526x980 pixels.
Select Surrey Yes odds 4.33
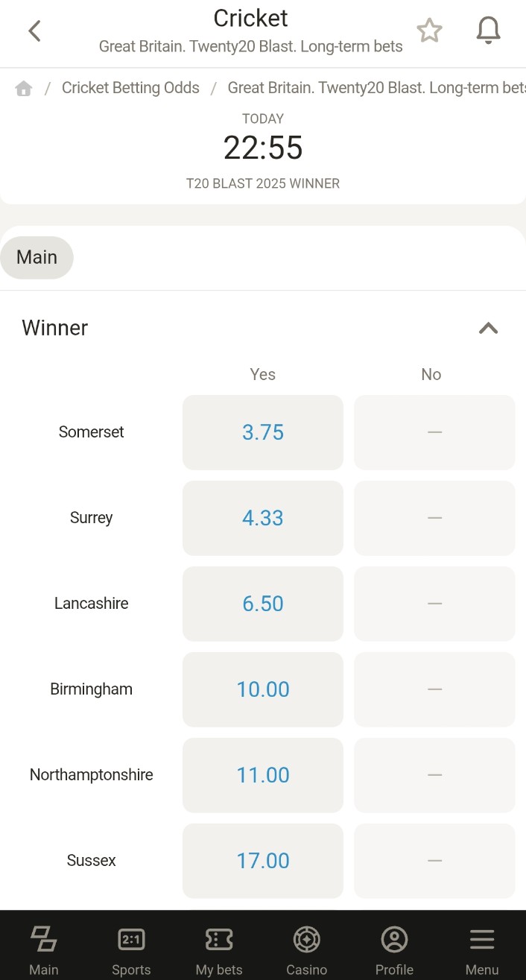pyautogui.click(x=263, y=518)
